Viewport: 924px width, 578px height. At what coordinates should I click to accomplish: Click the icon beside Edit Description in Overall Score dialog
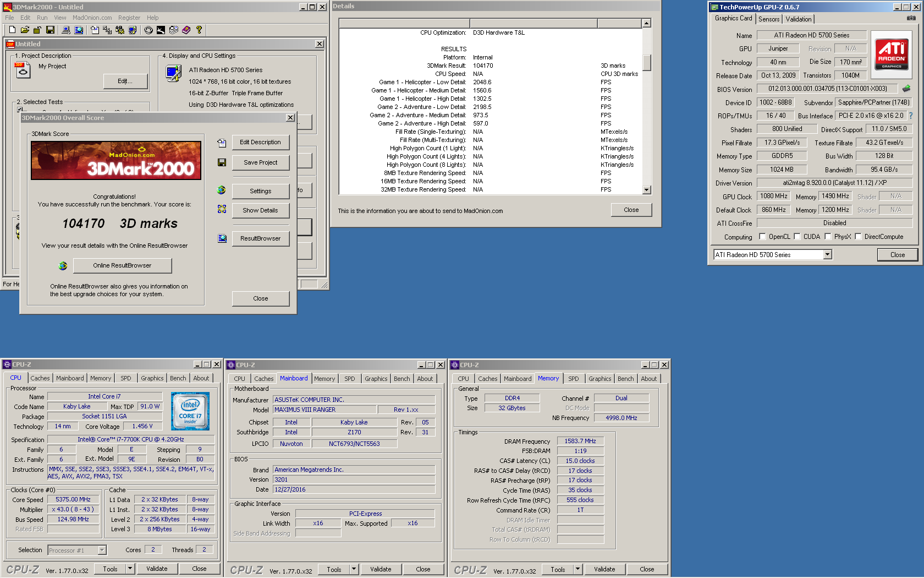(222, 143)
